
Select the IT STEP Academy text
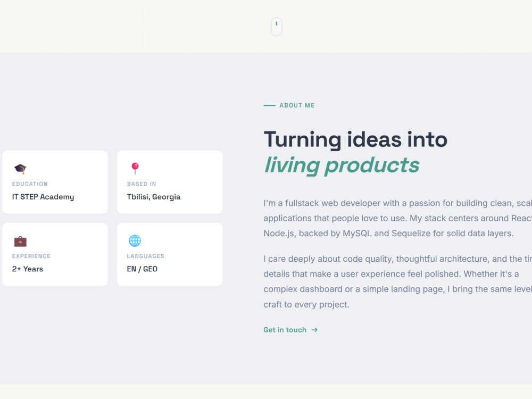coord(43,197)
